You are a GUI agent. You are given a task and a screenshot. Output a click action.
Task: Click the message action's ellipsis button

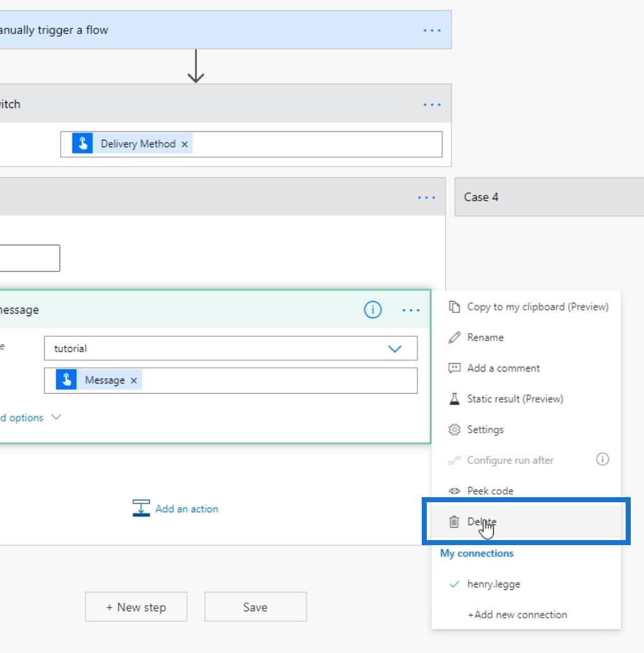pos(411,310)
